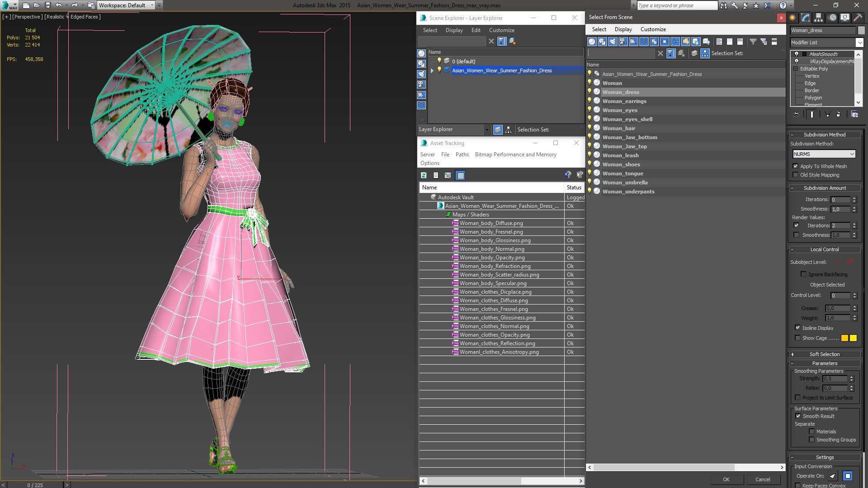This screenshot has height=488, width=868.
Task: Click first yellow cage color swatch
Action: (844, 338)
